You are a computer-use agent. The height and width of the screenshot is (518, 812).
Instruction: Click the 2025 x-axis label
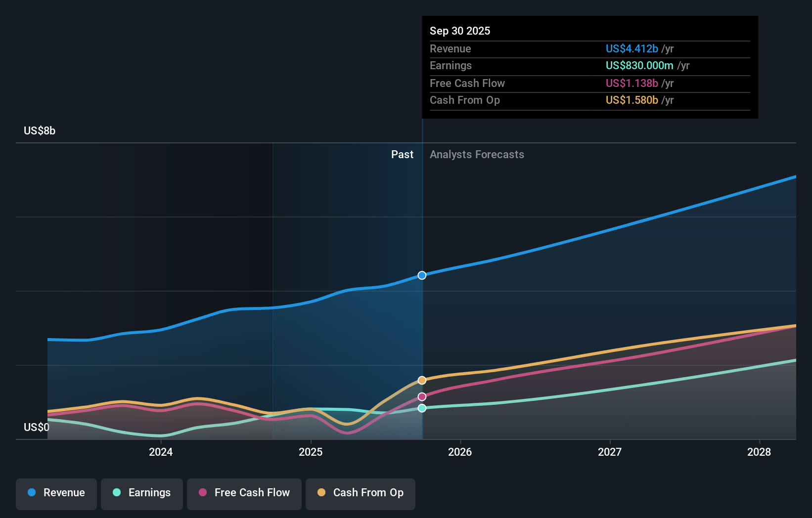(x=311, y=452)
